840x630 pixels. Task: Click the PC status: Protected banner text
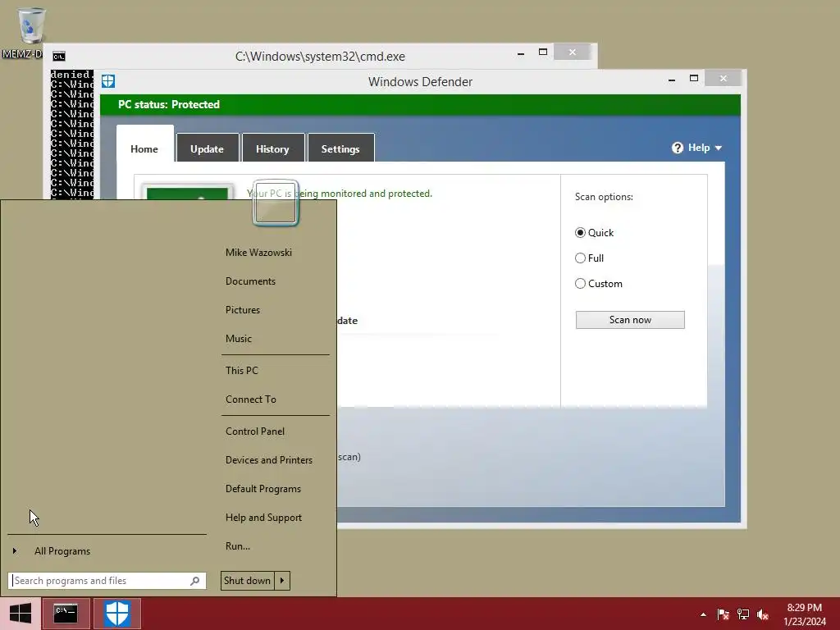(169, 104)
